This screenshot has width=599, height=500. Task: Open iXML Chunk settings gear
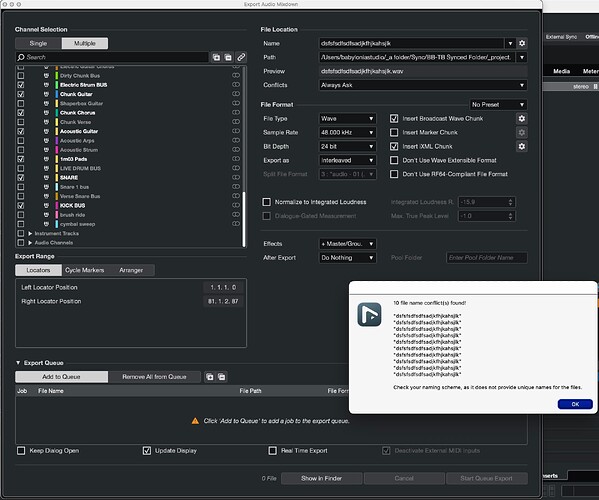coord(521,146)
